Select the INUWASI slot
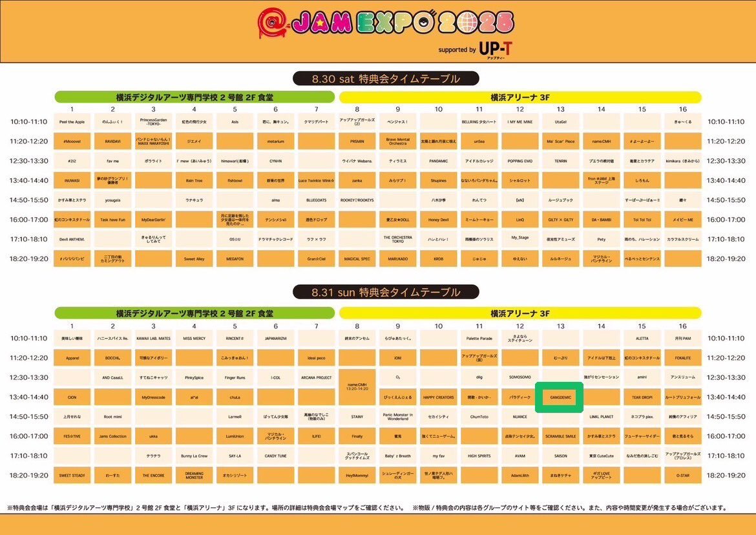 (72, 181)
